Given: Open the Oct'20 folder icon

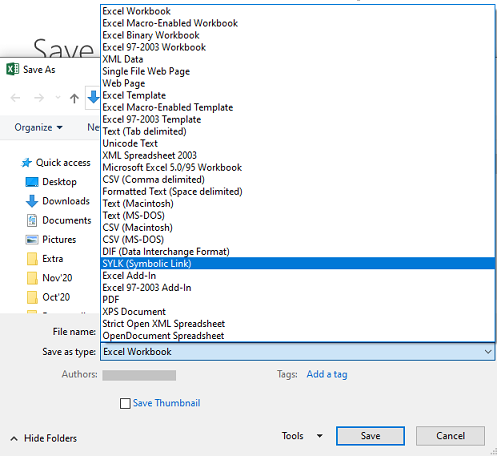Looking at the screenshot, I should [32, 297].
